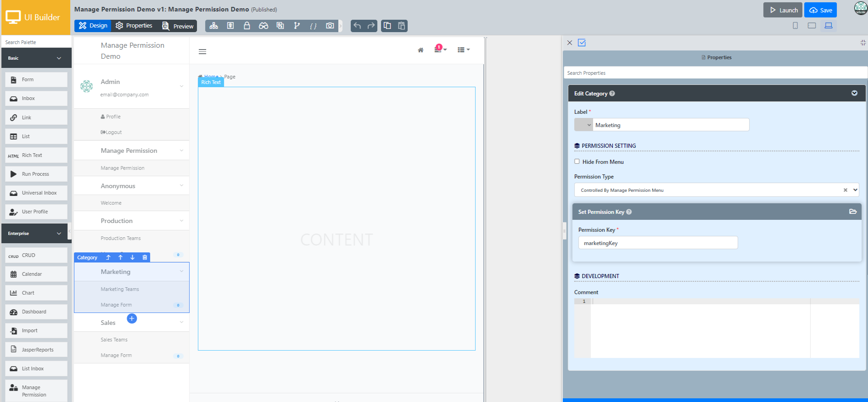Screen dimensions: 868x402
Task: Switch to tablet device view
Action: pyautogui.click(x=812, y=26)
